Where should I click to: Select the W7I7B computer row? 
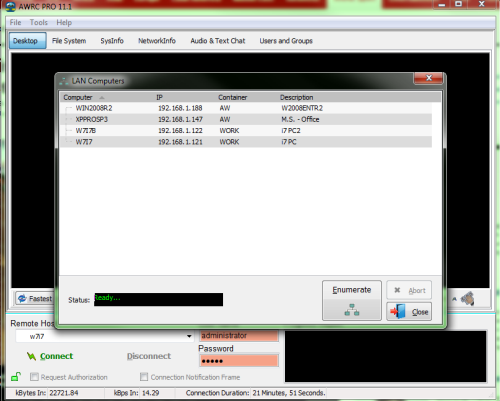click(246, 131)
